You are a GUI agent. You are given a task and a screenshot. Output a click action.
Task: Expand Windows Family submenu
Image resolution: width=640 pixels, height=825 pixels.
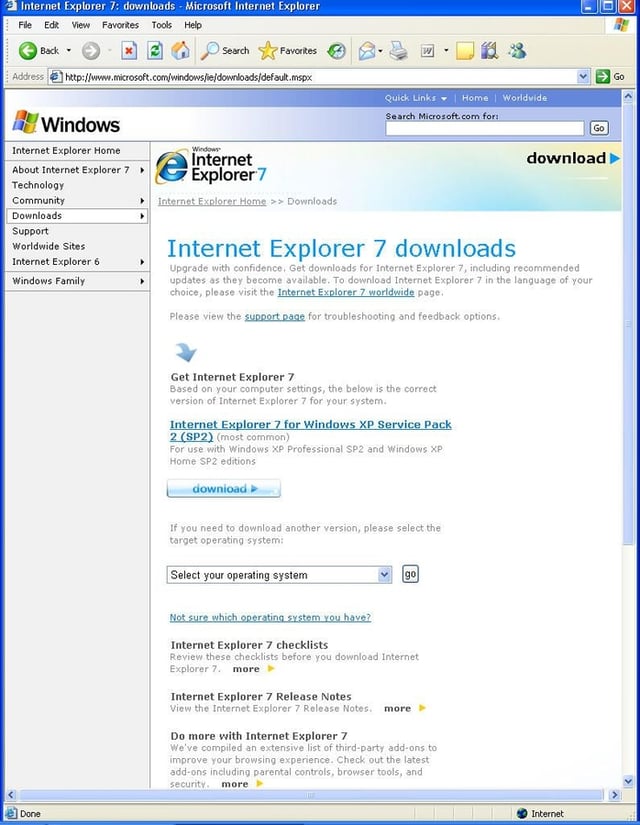[142, 281]
